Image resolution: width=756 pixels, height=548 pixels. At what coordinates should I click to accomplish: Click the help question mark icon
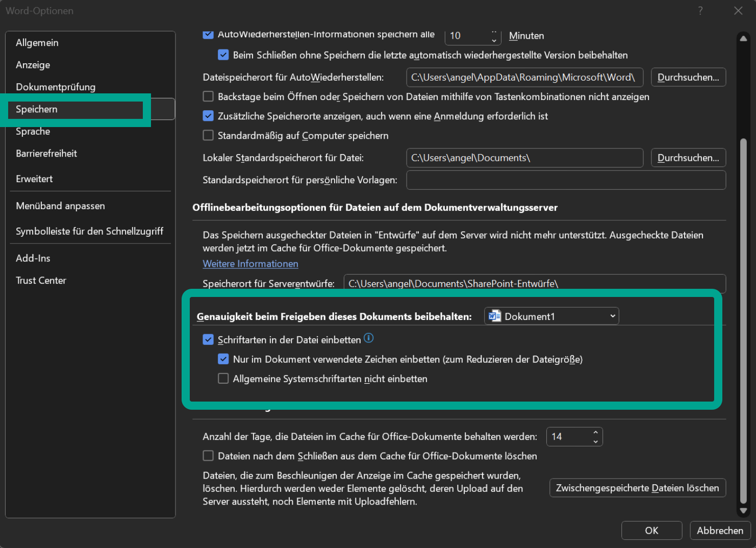click(700, 11)
